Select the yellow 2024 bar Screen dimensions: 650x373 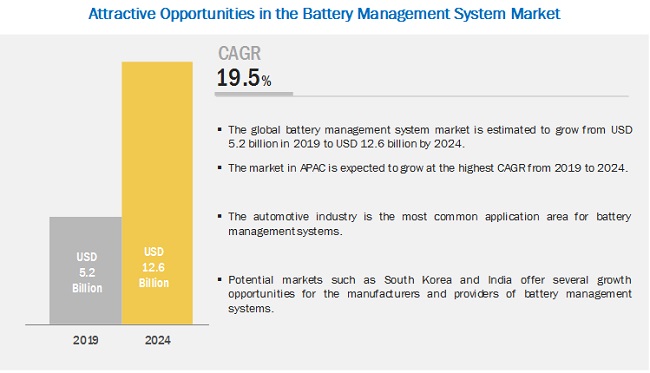point(157,193)
